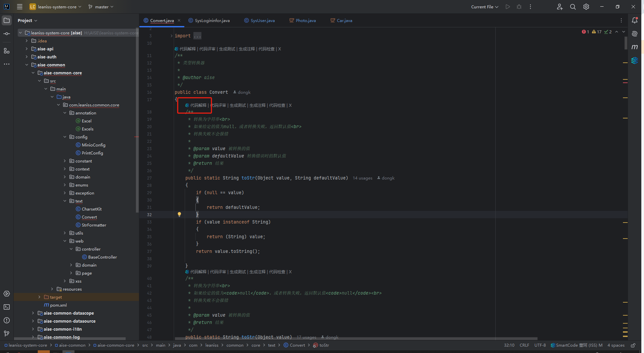The width and height of the screenshot is (644, 353).
Task: Select the Excels annotation file
Action: [88, 129]
